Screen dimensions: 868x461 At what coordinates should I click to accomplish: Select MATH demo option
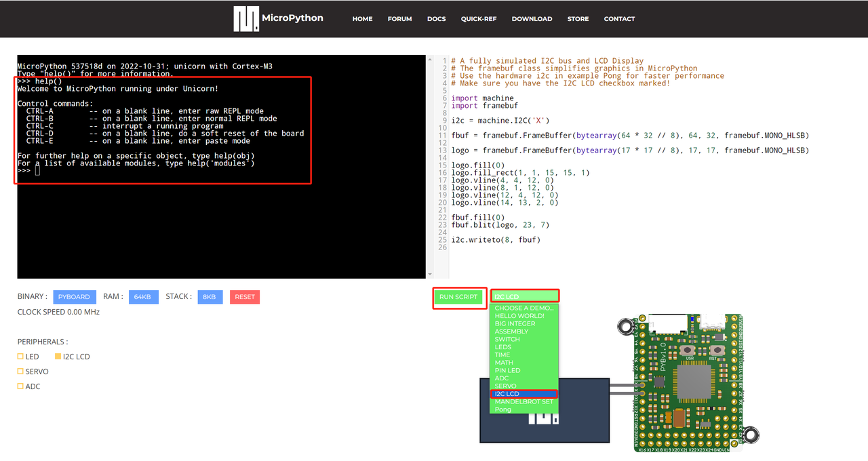pos(524,363)
